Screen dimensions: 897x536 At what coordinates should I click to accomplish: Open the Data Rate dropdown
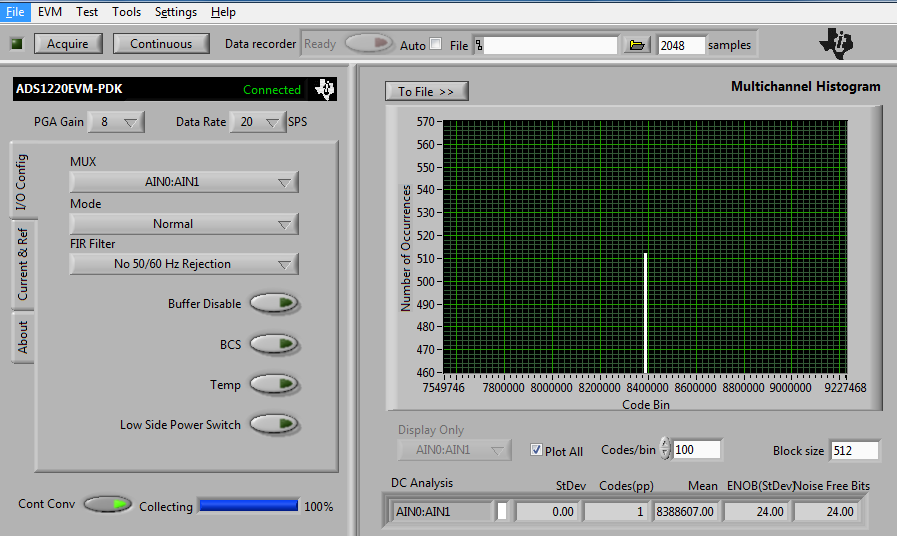pos(258,122)
